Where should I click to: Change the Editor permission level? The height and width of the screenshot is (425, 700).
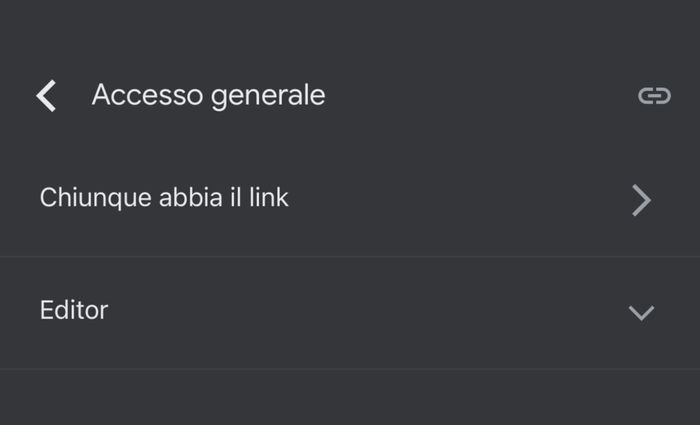coord(74,310)
